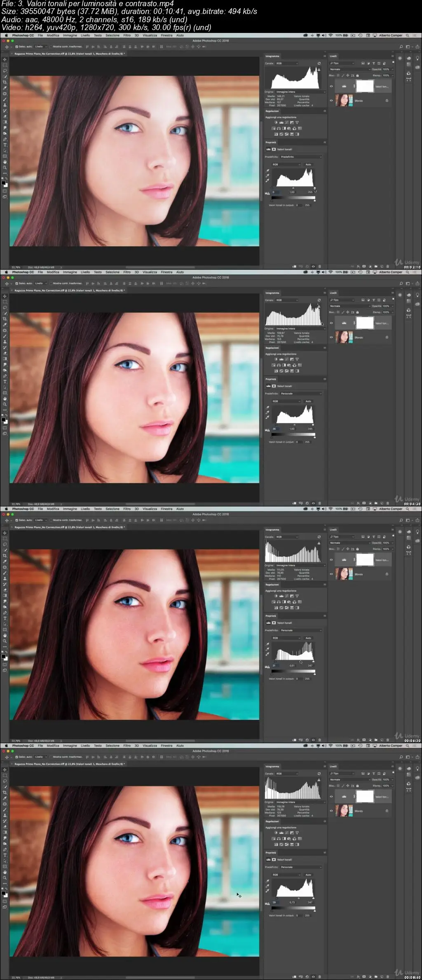Open the Tipo filter dropdown in the fourth frame
Image resolution: width=422 pixels, height=980 pixels.
pos(342,774)
